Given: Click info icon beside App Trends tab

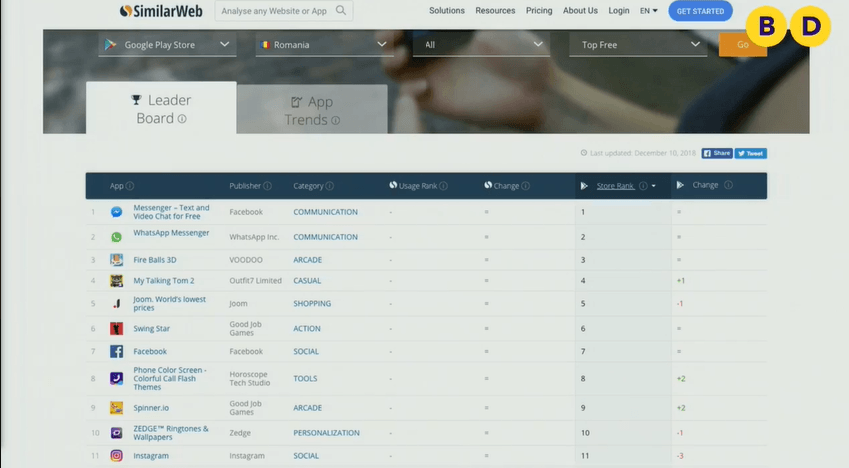Looking at the screenshot, I should [336, 120].
